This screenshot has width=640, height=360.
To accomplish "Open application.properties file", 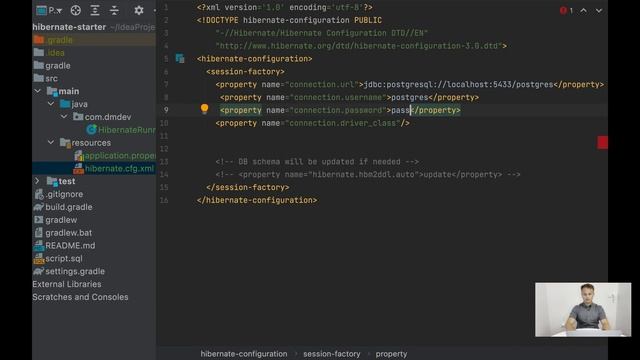I will coord(115,156).
